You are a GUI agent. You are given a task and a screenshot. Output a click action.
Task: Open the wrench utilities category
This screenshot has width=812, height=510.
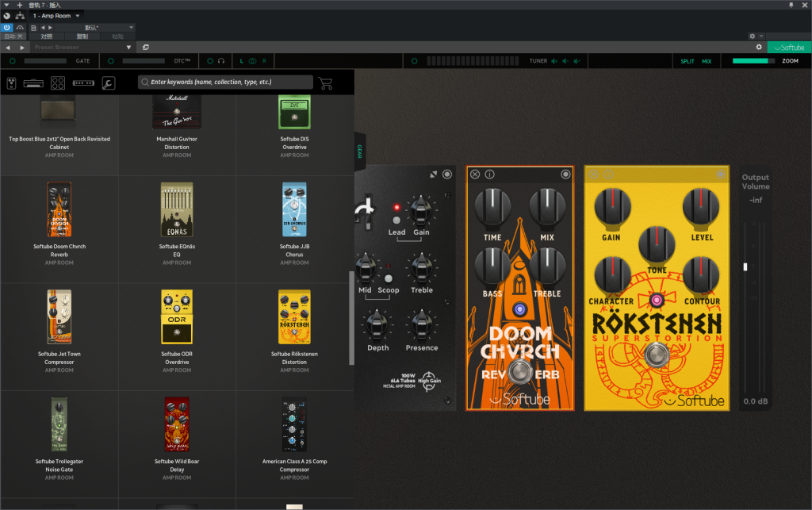click(x=108, y=82)
